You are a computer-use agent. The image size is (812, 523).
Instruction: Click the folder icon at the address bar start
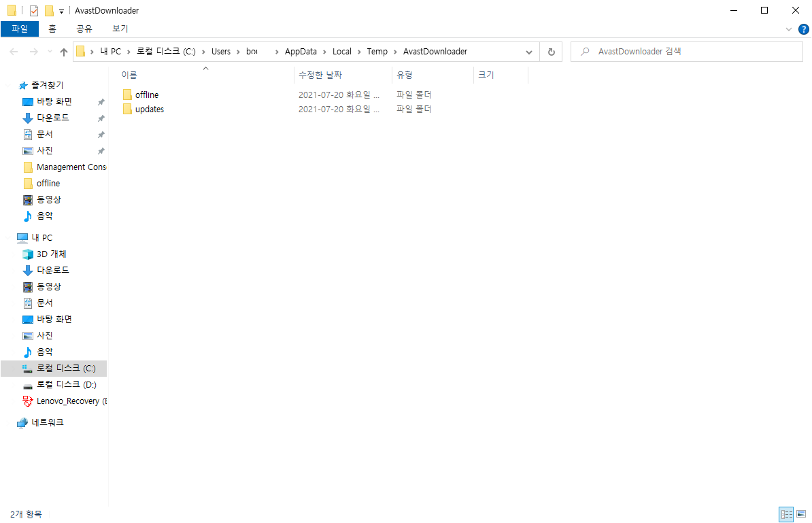pyautogui.click(x=80, y=51)
